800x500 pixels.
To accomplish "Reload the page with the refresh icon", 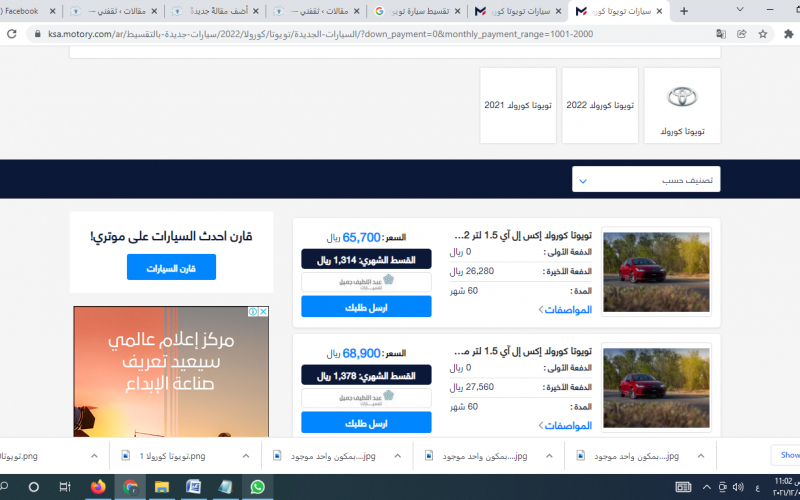I will click(x=11, y=34).
